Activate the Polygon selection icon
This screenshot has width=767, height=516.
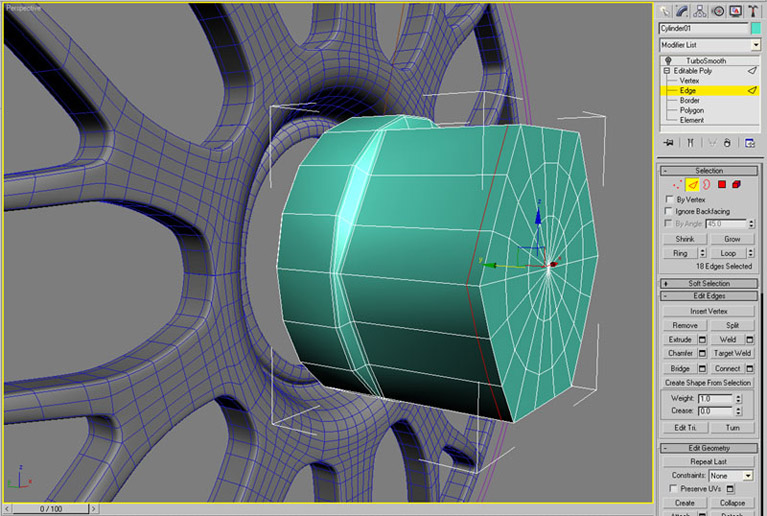coord(721,185)
